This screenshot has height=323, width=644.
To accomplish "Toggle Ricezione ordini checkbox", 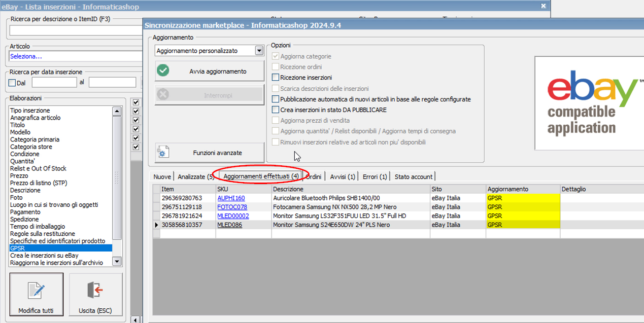I will [276, 67].
